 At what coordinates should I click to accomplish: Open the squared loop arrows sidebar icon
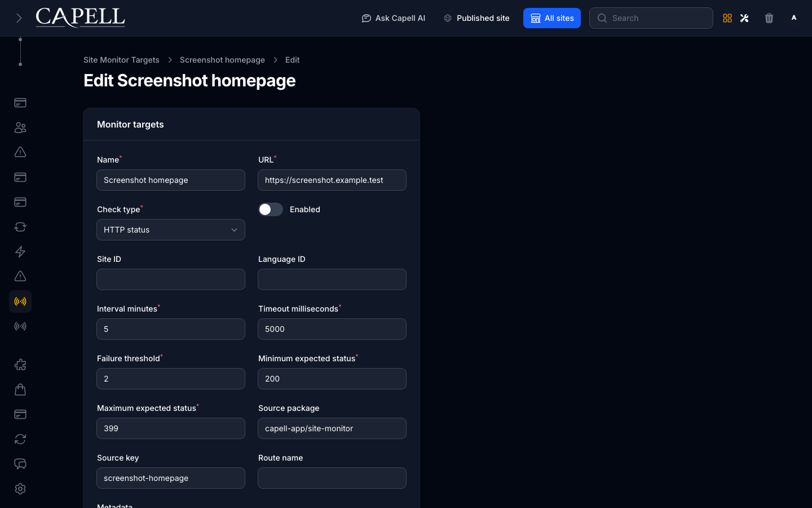(x=20, y=227)
